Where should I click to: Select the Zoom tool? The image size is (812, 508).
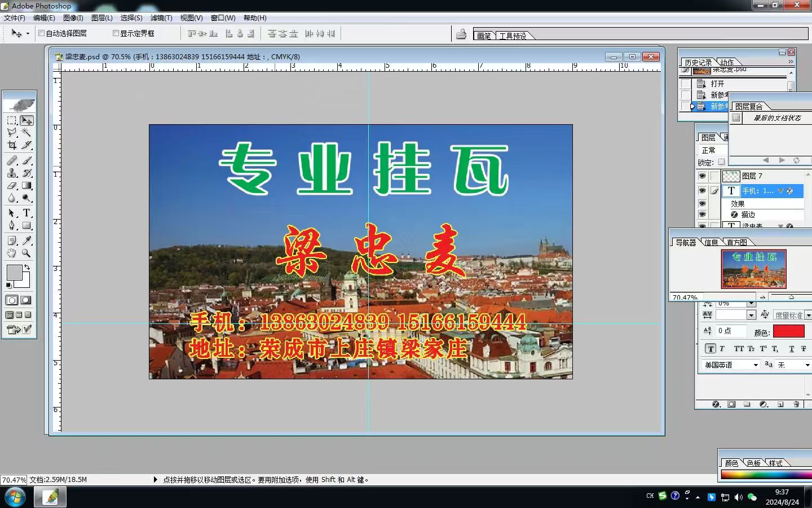pos(27,253)
